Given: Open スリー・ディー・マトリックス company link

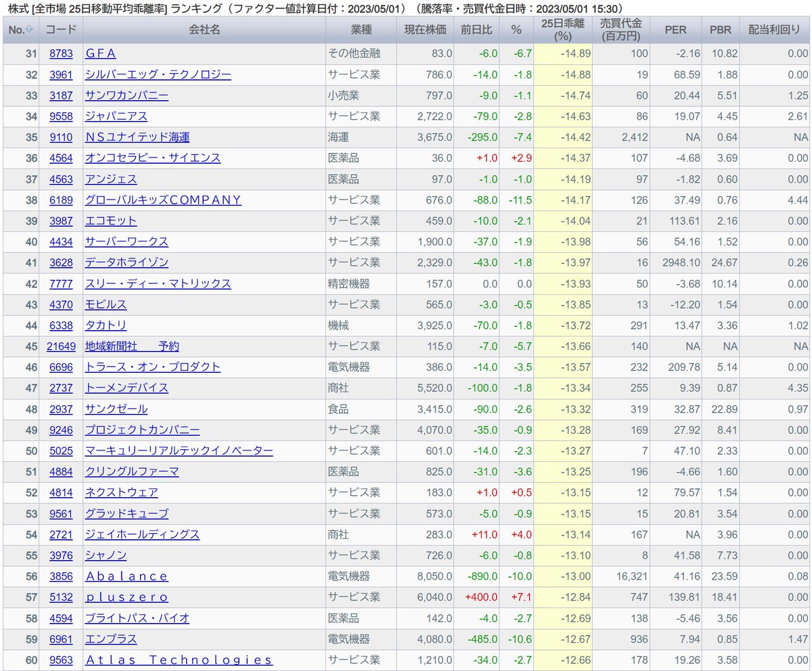Looking at the screenshot, I should click(158, 283).
